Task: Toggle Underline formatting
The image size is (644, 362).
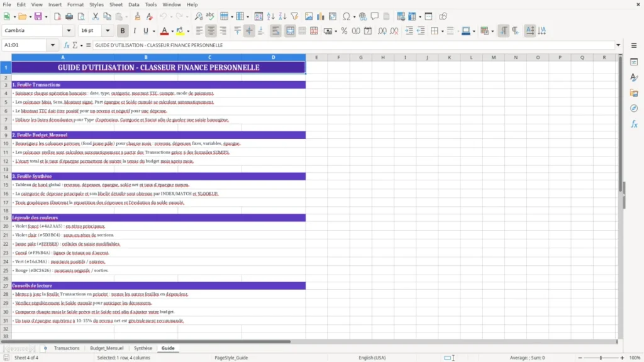Action: (x=146, y=31)
